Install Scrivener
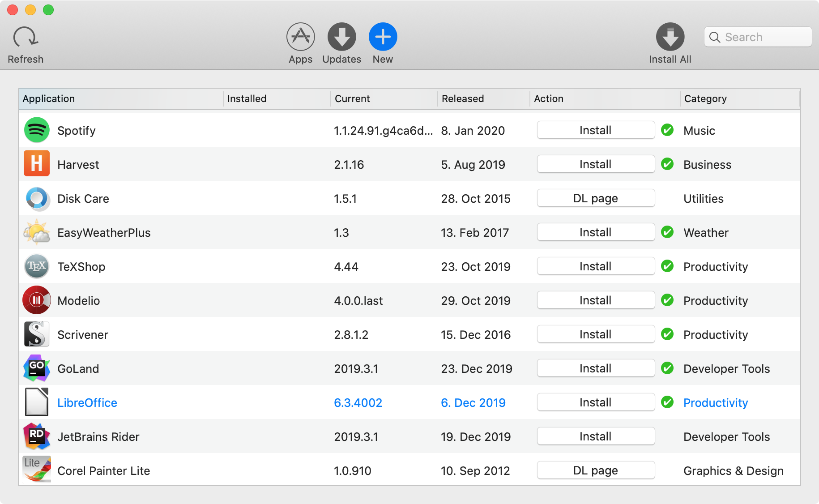This screenshot has height=504, width=819. (x=596, y=334)
